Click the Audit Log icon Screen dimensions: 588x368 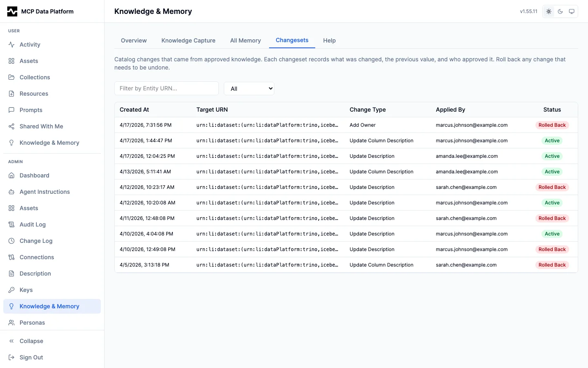(11, 224)
